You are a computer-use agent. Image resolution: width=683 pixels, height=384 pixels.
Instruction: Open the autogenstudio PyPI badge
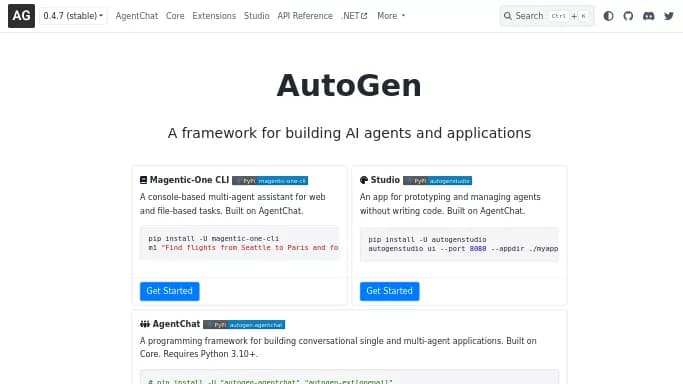click(437, 181)
